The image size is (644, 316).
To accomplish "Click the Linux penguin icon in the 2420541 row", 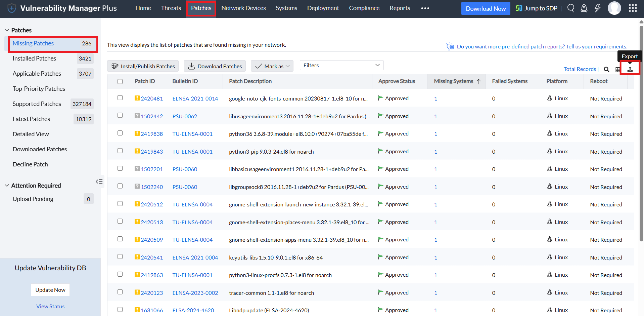I will (550, 257).
